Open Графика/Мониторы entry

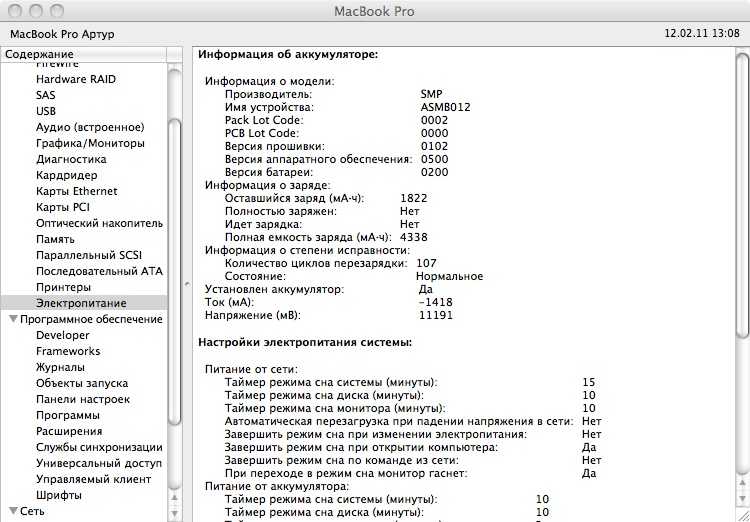90,143
